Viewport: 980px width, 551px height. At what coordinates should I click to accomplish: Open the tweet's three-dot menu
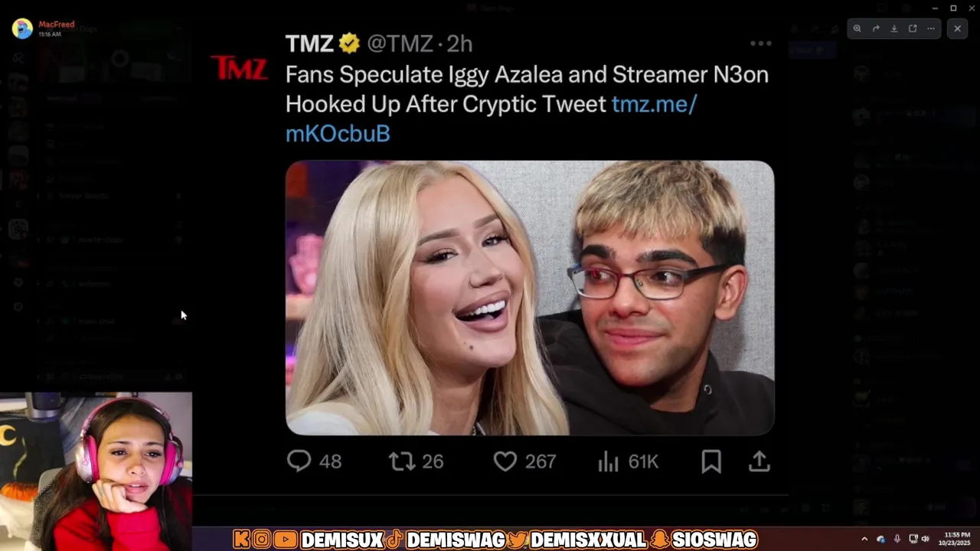tap(761, 44)
